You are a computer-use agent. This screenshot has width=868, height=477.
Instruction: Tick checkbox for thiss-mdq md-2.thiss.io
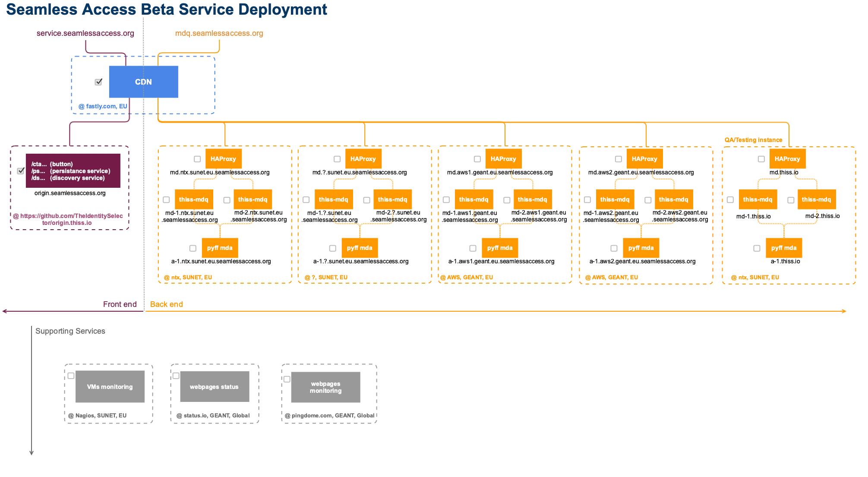[791, 200]
